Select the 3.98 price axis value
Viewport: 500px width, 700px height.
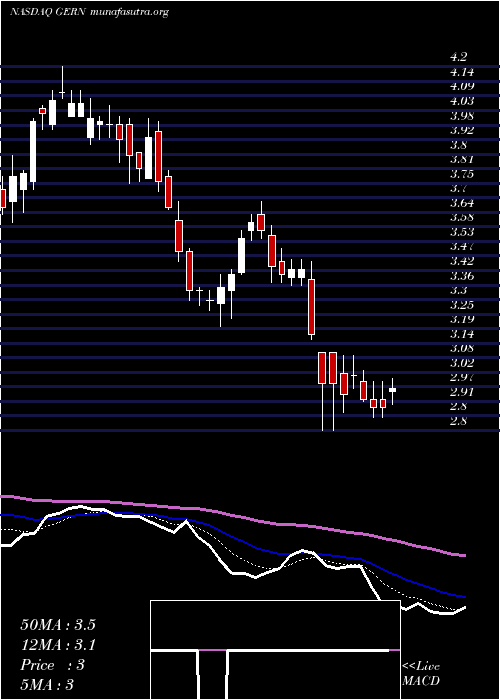click(462, 116)
